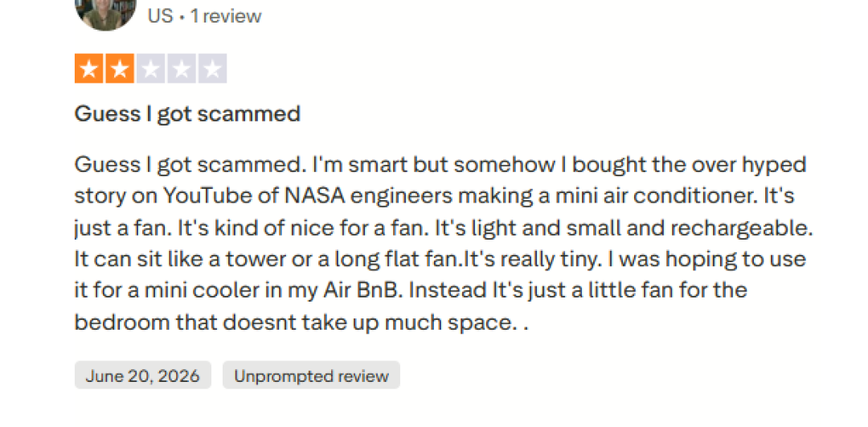This screenshot has width=868, height=427.
Task: Open the "Guess I got scammed" review title
Action: tap(187, 114)
